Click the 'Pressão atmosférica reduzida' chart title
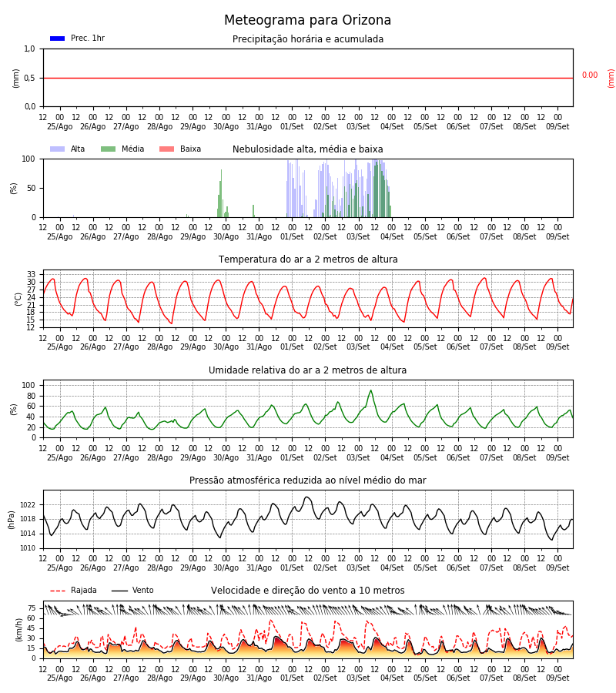616x693 pixels. (308, 480)
